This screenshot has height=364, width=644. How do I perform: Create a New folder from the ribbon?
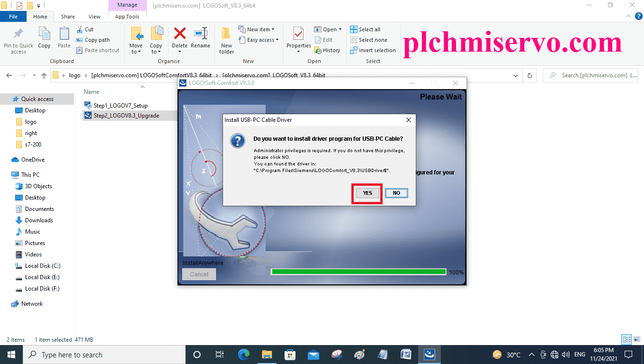pos(227,40)
